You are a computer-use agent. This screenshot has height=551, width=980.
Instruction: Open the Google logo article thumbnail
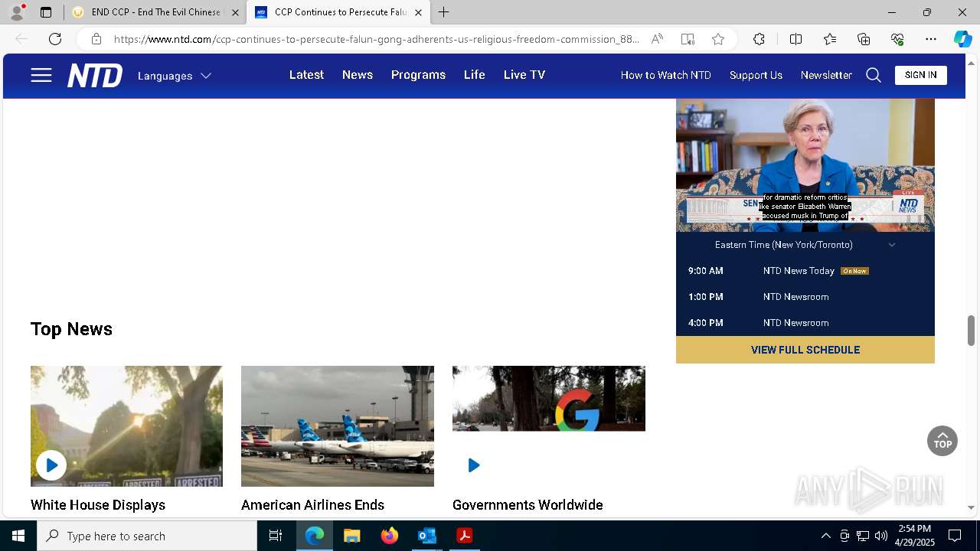coord(549,398)
